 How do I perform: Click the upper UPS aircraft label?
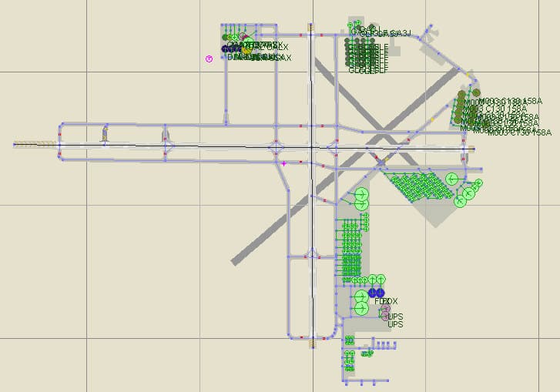pos(395,317)
